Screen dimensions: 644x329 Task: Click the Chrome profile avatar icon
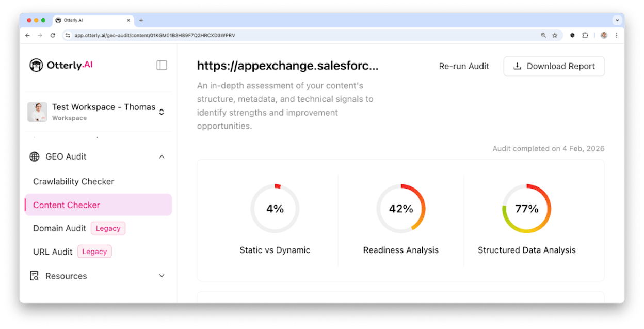point(604,35)
